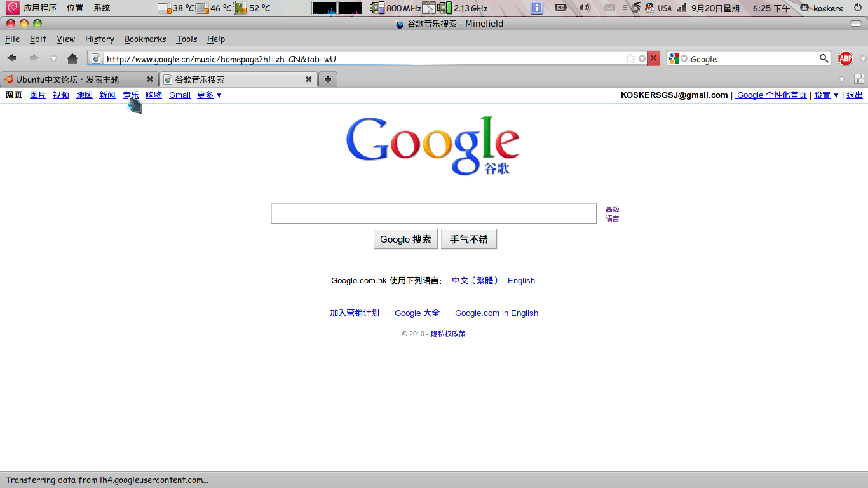868x488 pixels.
Task: Click the blue info tray icon
Action: pyautogui.click(x=537, y=8)
